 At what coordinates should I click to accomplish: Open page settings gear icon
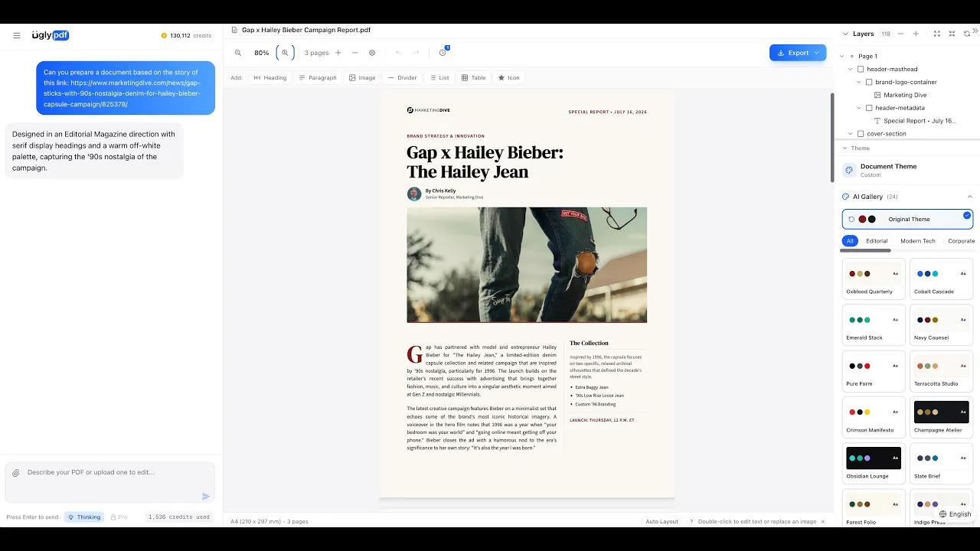point(372,53)
